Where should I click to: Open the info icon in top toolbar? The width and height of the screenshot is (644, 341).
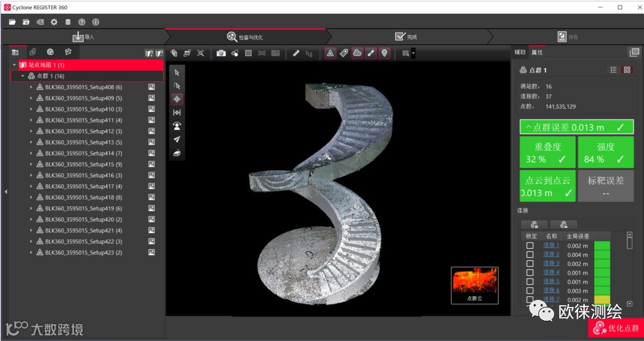tap(95, 22)
